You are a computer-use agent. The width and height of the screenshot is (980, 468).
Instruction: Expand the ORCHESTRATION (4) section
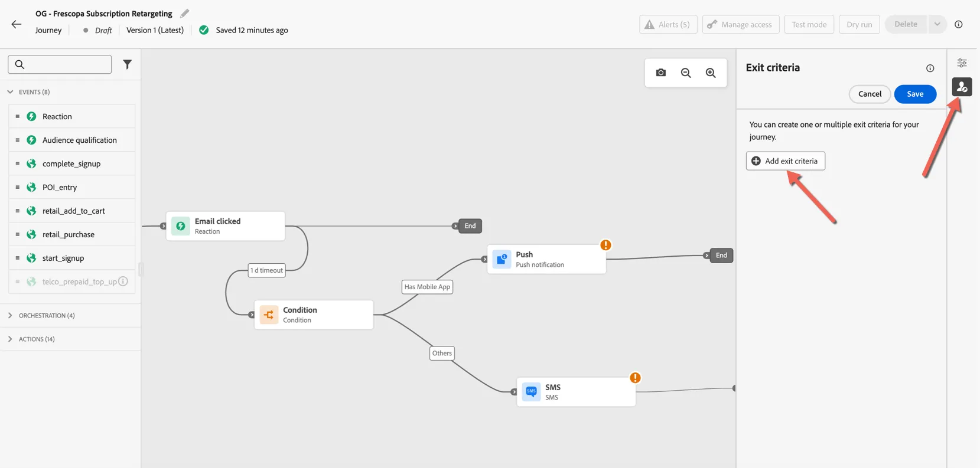coord(10,316)
